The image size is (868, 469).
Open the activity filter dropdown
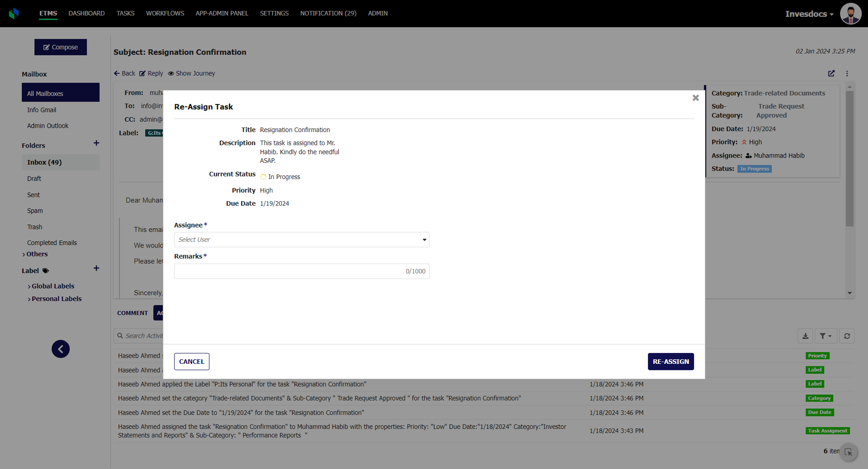click(826, 336)
